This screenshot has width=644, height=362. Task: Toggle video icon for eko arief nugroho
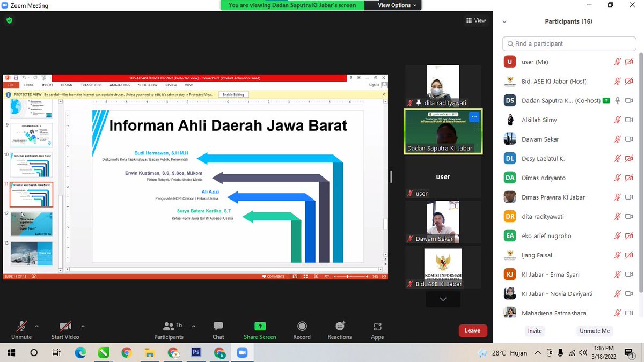click(x=629, y=236)
